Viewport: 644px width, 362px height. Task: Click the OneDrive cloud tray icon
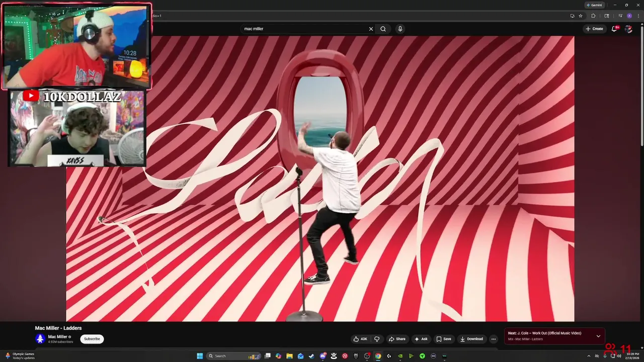597,356
